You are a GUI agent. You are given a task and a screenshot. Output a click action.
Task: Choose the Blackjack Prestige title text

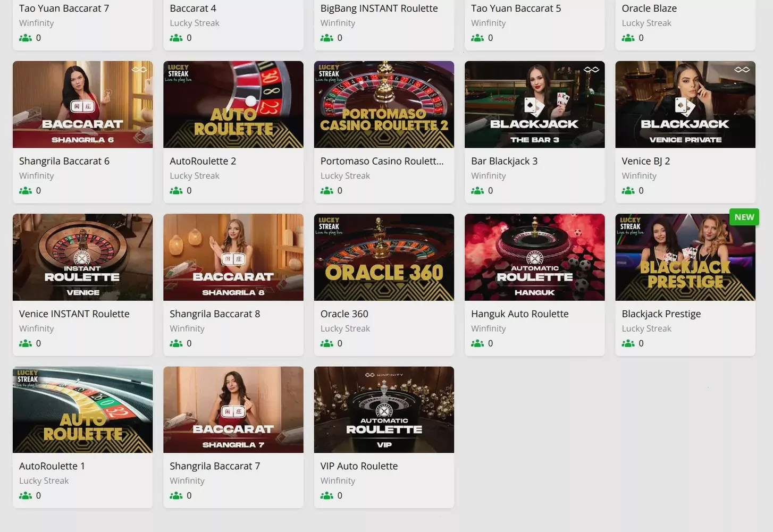[661, 314]
